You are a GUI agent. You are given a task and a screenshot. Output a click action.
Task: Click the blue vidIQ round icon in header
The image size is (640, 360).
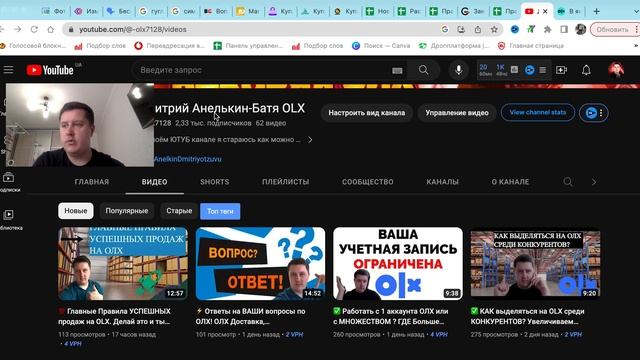pos(530,70)
